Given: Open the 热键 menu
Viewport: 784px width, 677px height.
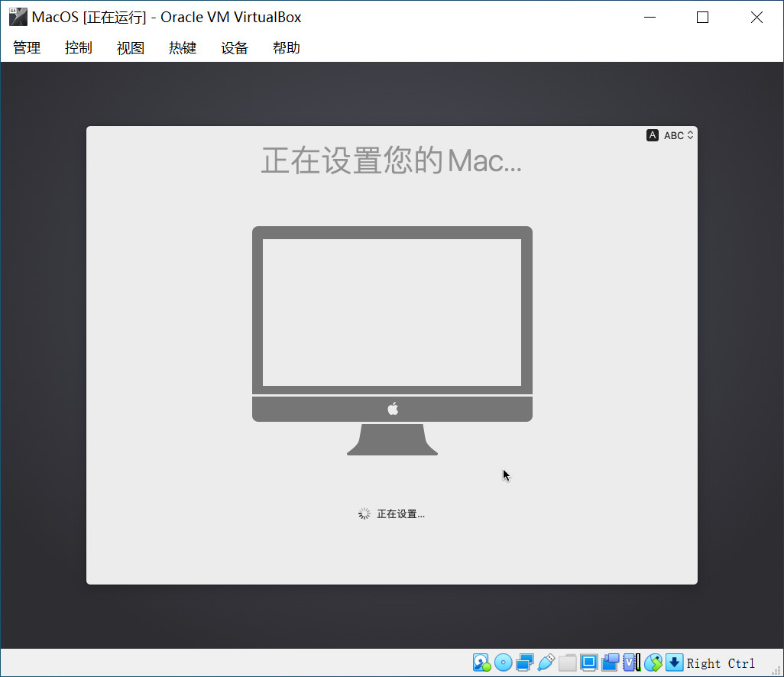Looking at the screenshot, I should click(x=183, y=48).
